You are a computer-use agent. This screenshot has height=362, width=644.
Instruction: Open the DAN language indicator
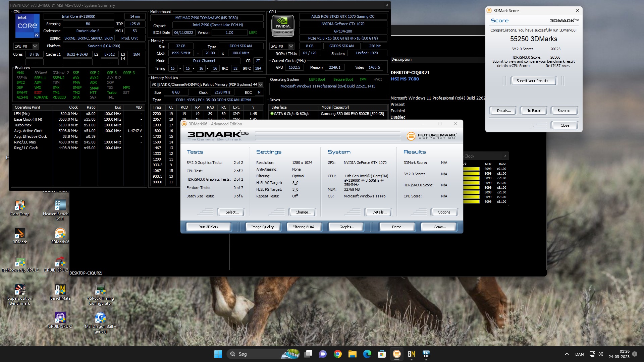[579, 354]
